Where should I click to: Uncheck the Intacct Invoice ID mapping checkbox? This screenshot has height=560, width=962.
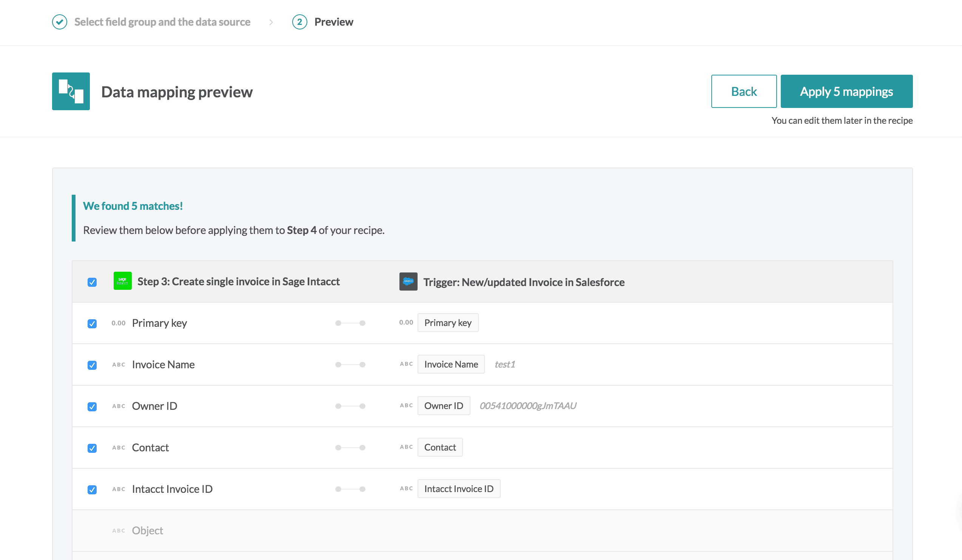point(92,490)
